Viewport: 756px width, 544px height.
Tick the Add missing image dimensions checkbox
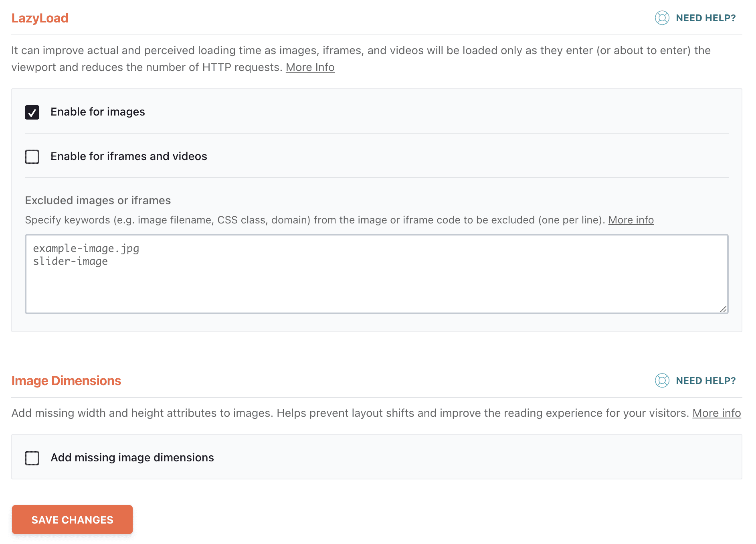(32, 458)
